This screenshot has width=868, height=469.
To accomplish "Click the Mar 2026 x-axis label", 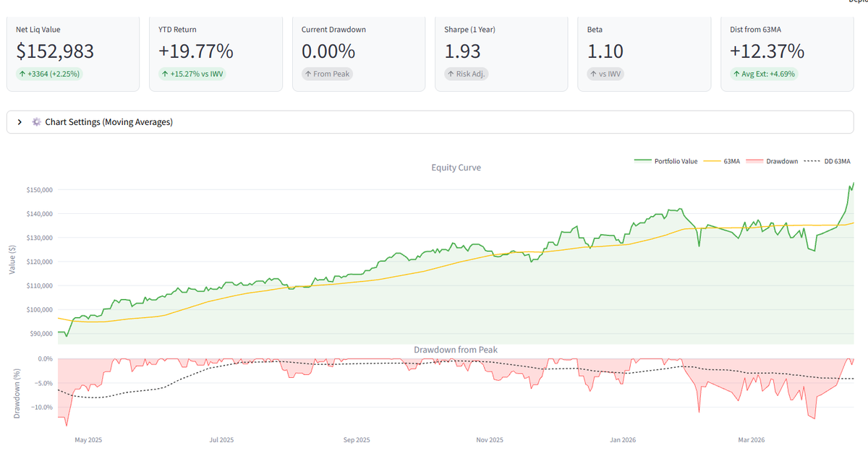I will pyautogui.click(x=752, y=439).
